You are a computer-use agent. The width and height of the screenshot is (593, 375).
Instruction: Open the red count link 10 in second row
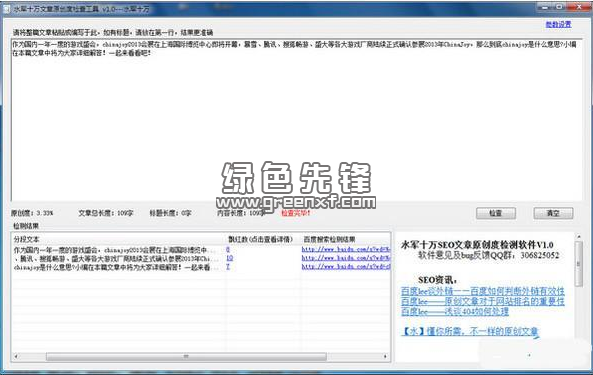pos(230,258)
